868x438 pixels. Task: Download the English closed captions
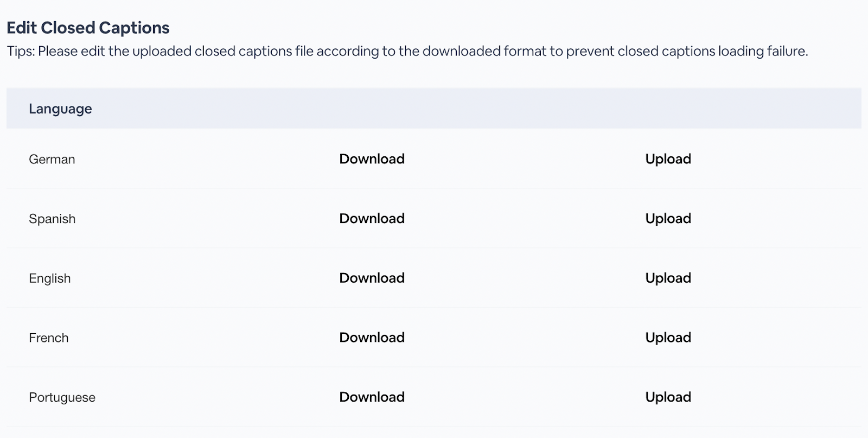point(372,278)
